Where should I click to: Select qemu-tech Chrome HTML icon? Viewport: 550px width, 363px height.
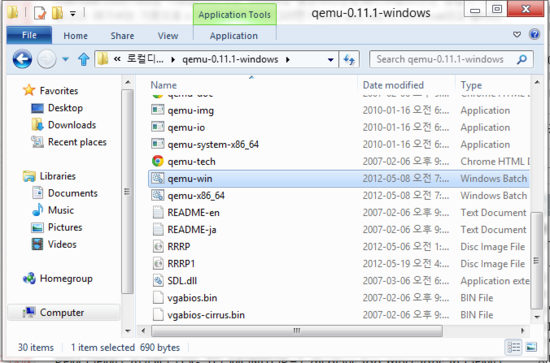[158, 161]
